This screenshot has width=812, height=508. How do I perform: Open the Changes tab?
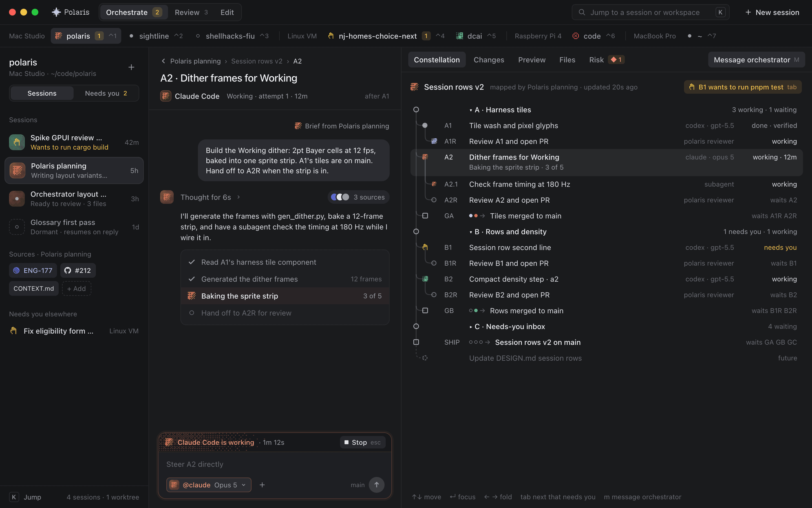pos(489,60)
